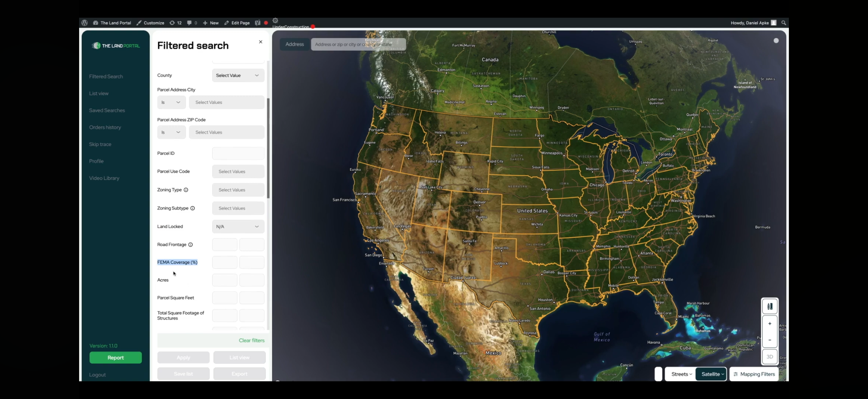Click Edit Page in the admin bar

pyautogui.click(x=237, y=23)
